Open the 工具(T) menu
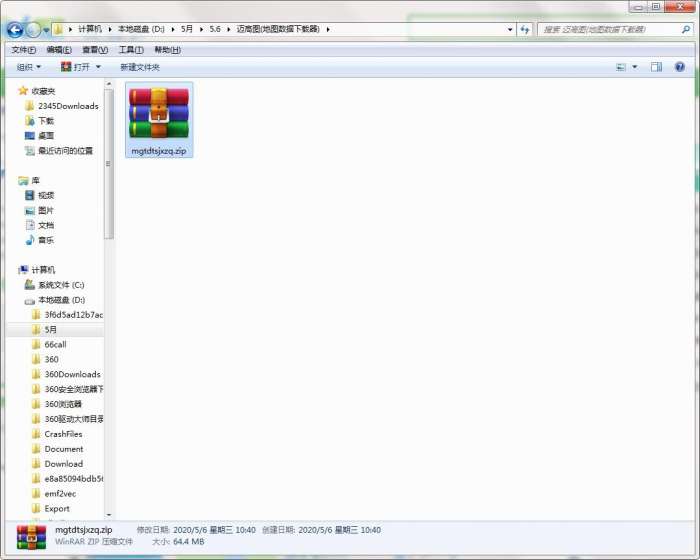 (x=131, y=50)
